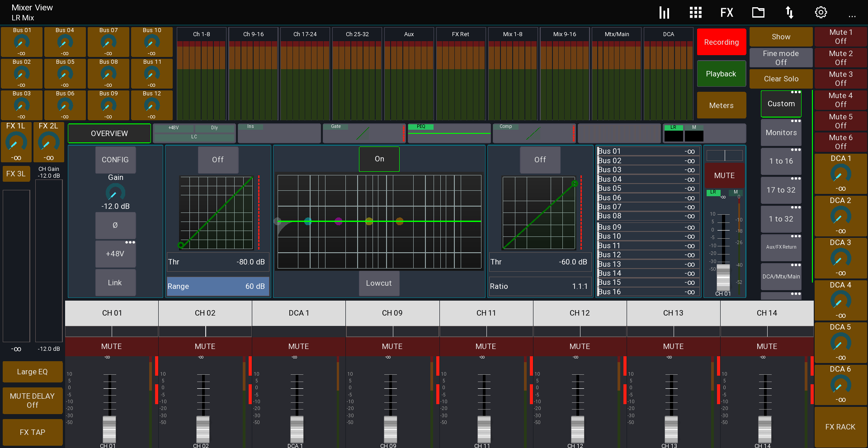Select the Bus 01 send knob

pyautogui.click(x=21, y=42)
